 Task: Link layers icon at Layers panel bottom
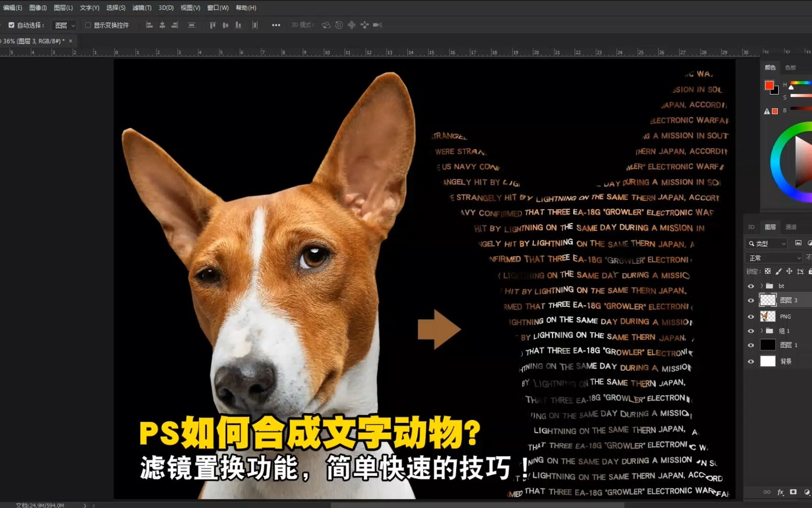point(767,492)
